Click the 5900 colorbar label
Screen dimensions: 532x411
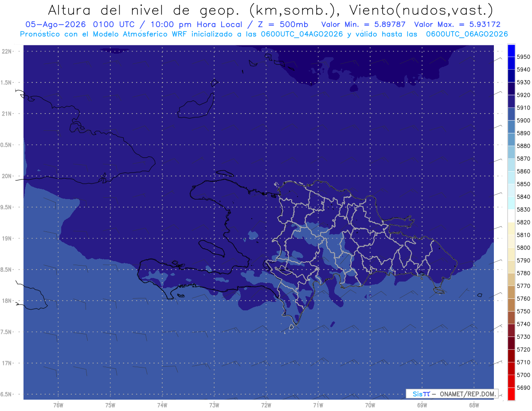(x=523, y=121)
